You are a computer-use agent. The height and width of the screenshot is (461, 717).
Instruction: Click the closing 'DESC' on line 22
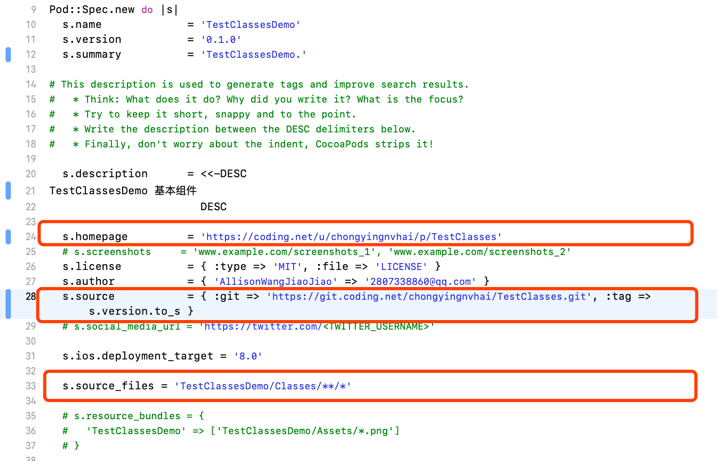213,207
